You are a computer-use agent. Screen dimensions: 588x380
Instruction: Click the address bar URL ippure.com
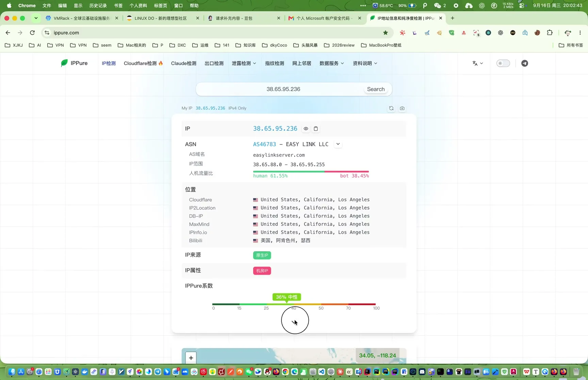[66, 33]
